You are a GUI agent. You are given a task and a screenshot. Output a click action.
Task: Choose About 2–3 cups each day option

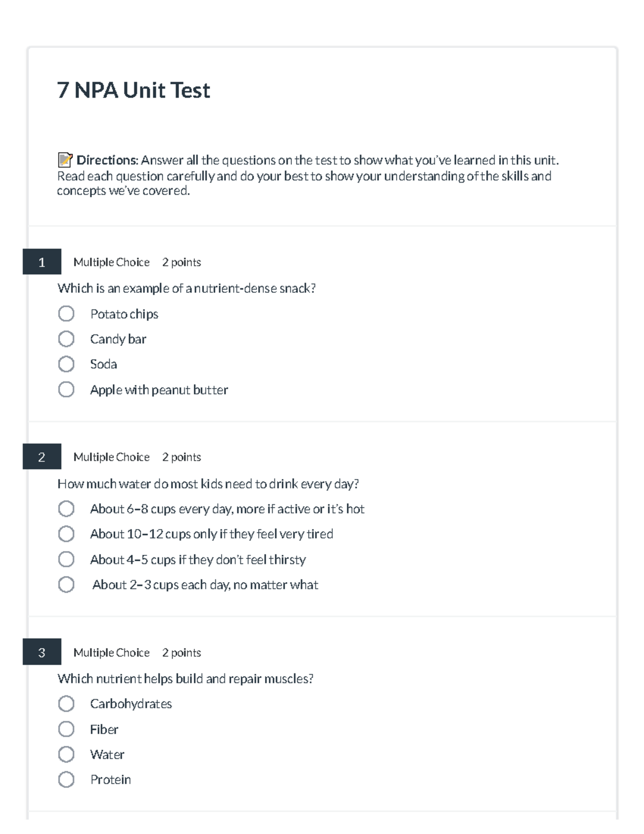tap(66, 584)
